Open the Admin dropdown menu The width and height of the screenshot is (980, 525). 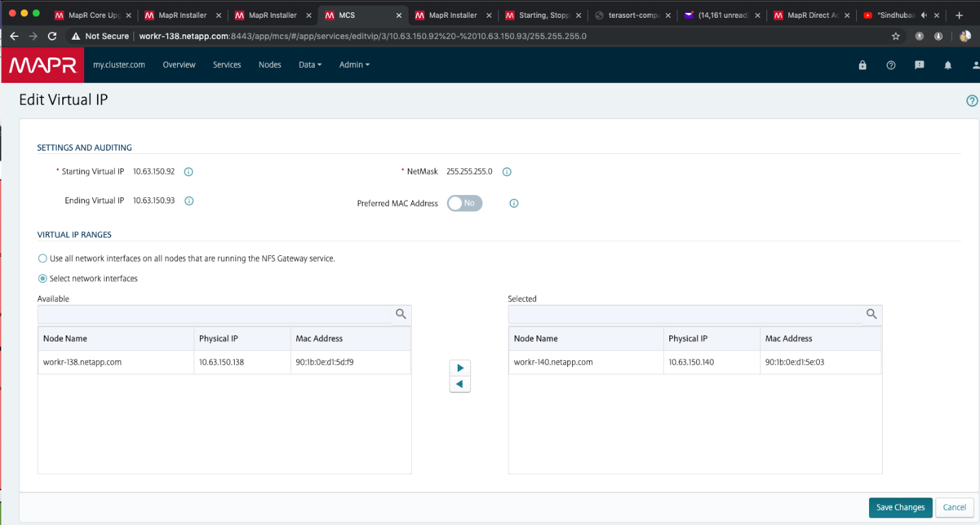point(354,65)
